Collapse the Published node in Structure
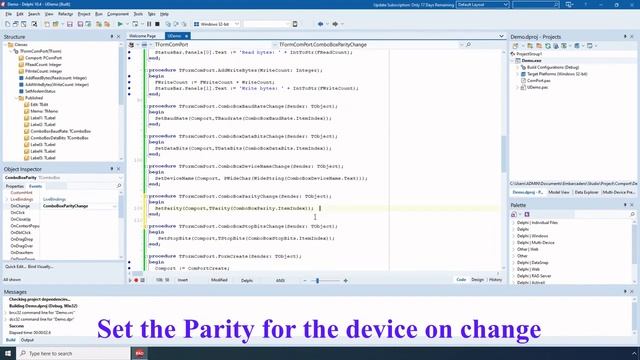Viewport: 640px width, 360px height. click(x=16, y=98)
